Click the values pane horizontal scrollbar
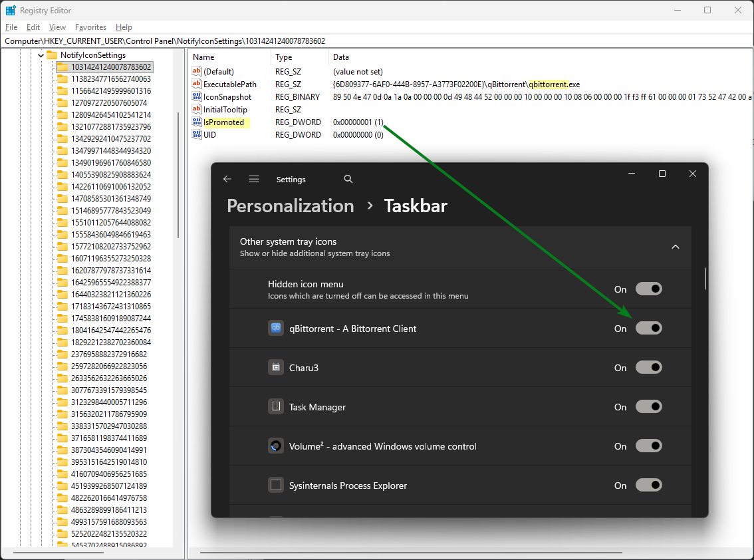The width and height of the screenshot is (754, 560). click(411, 552)
